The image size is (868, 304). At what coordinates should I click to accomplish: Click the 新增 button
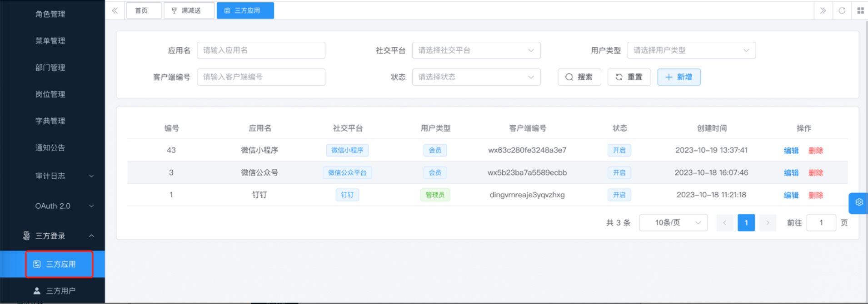pos(678,77)
